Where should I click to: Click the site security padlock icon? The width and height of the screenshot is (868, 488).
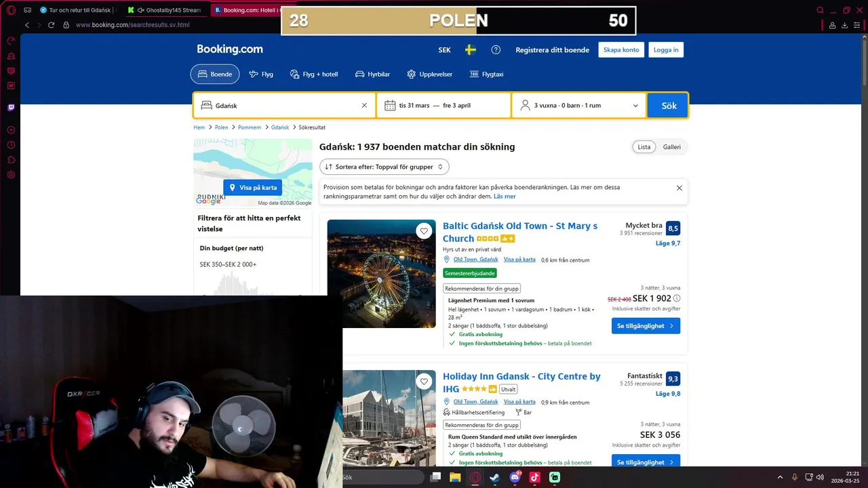point(66,25)
